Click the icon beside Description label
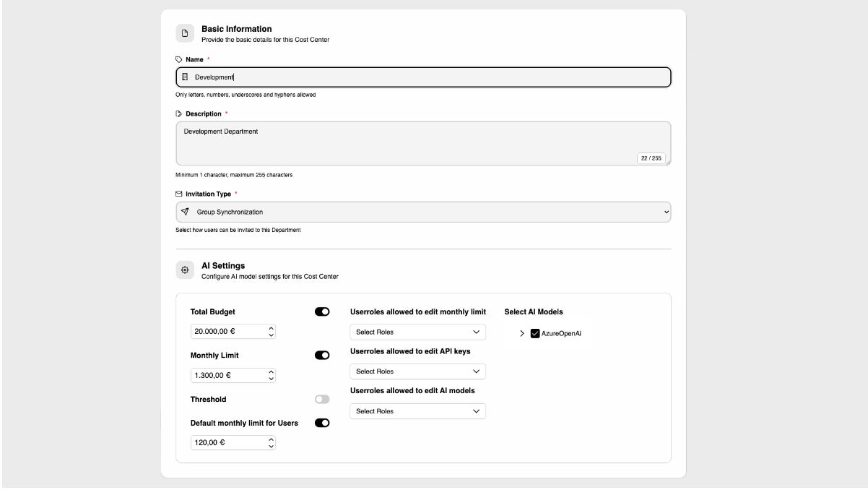 pos(179,113)
